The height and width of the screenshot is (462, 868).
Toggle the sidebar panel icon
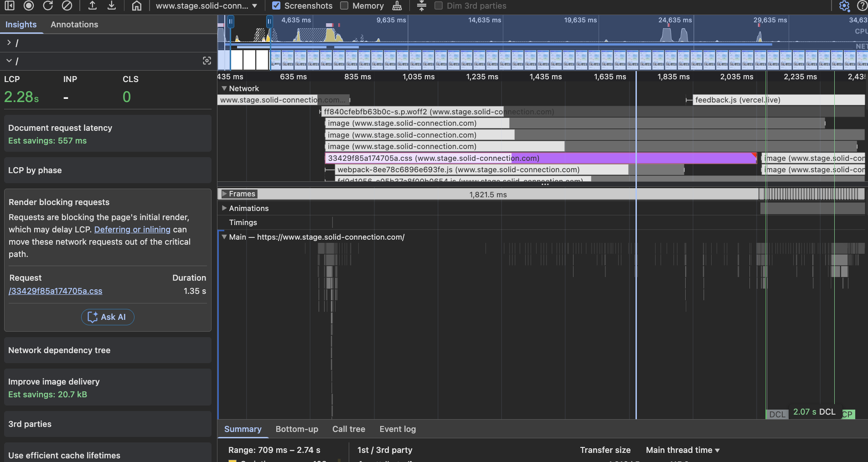click(10, 6)
